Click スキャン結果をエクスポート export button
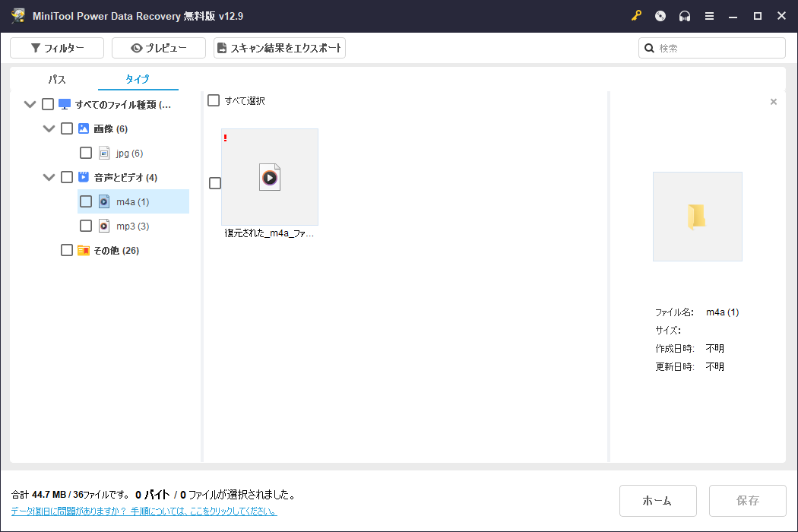This screenshot has width=798, height=532. (280, 48)
